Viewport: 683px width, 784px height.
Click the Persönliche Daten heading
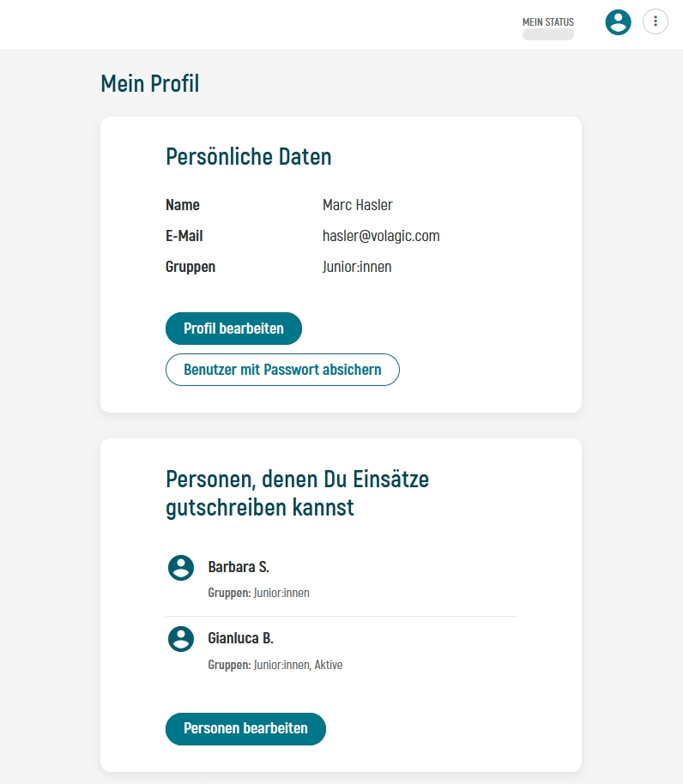(x=249, y=156)
